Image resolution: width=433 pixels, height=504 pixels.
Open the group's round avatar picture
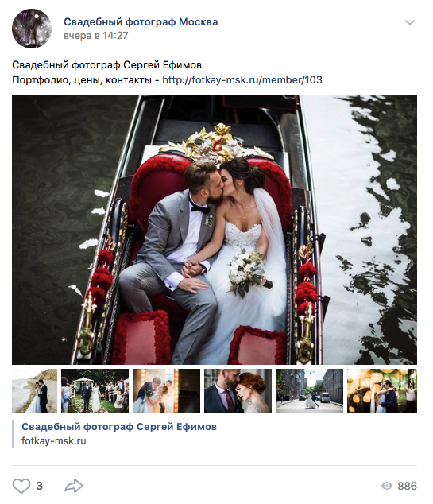(32, 29)
